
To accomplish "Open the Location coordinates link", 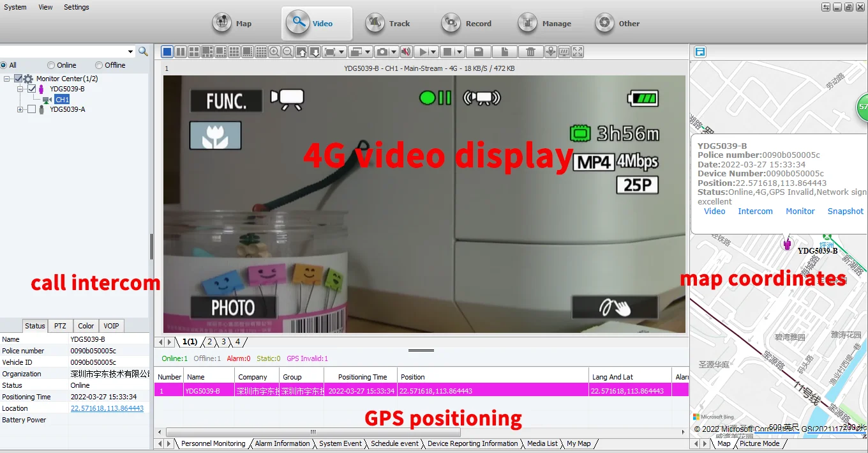I will coord(107,408).
